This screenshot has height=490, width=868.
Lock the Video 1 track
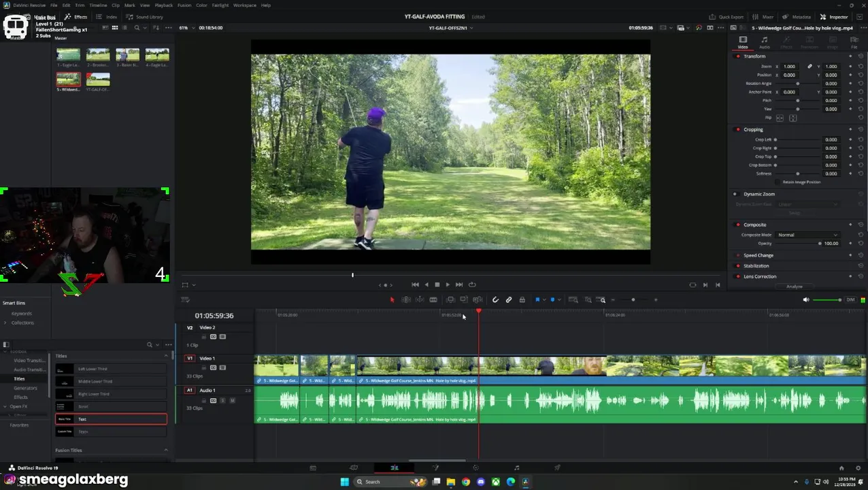pos(203,367)
